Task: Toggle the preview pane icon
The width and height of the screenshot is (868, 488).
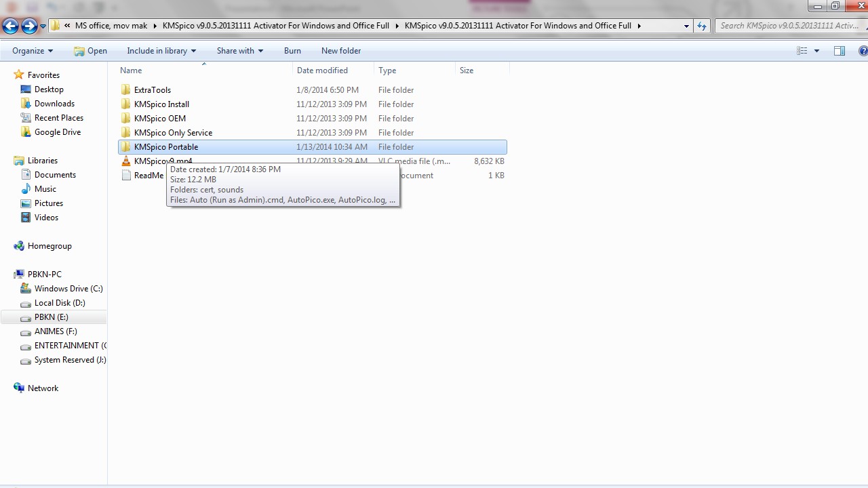Action: [839, 51]
